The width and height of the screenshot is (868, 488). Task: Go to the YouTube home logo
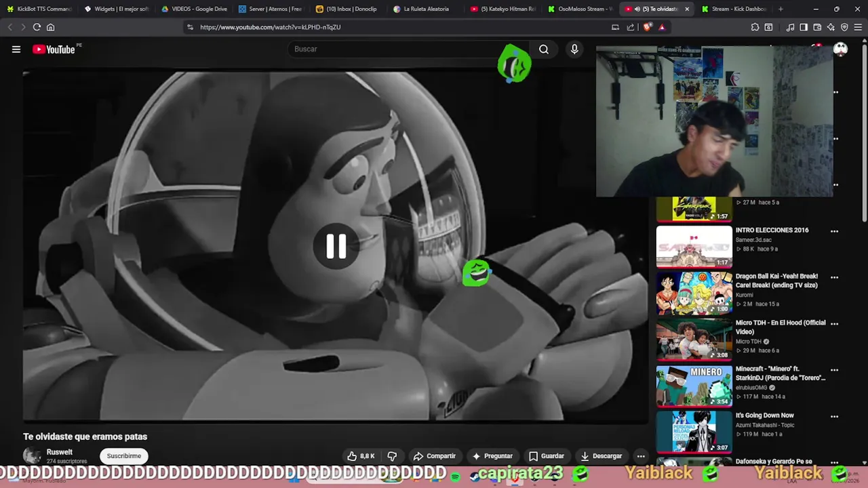[x=54, y=49]
